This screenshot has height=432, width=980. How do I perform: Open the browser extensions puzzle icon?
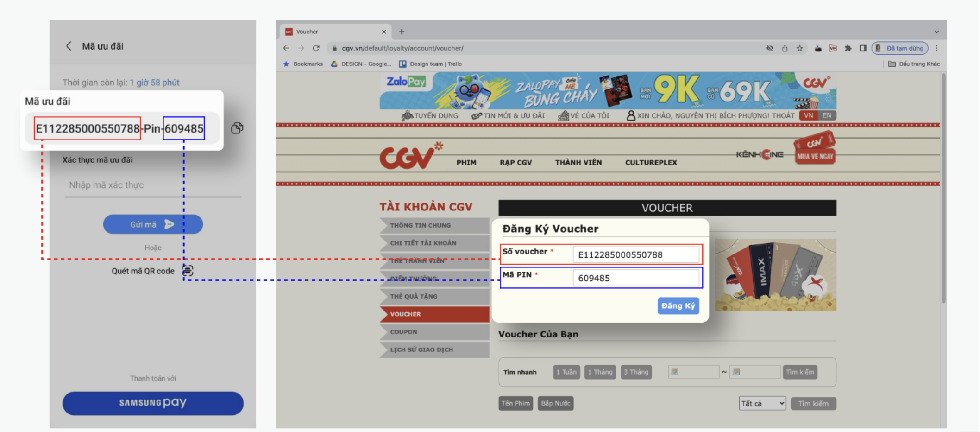[848, 48]
